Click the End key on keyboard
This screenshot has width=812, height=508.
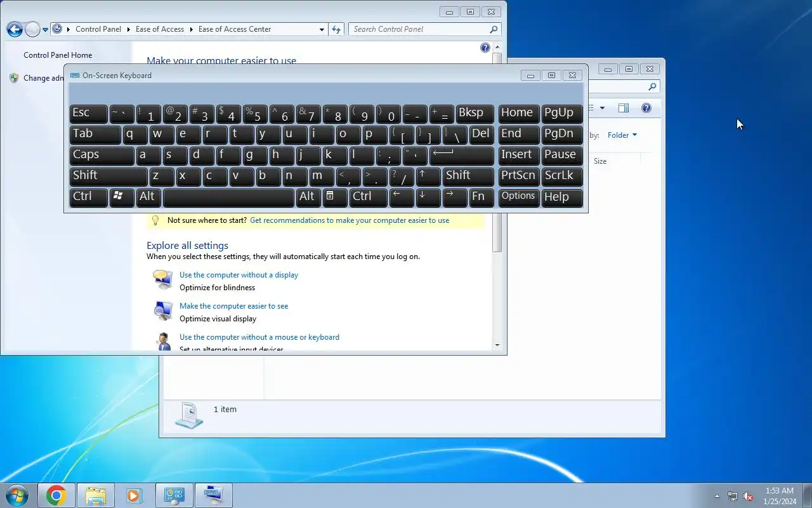[x=519, y=135]
